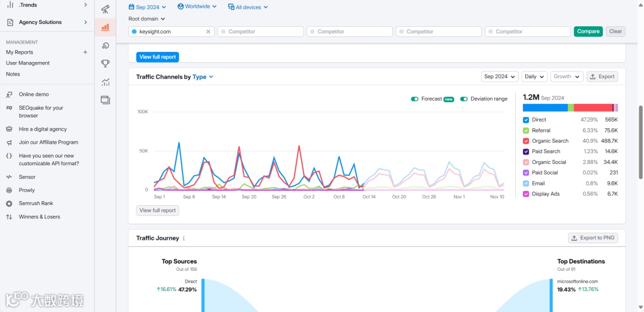The width and height of the screenshot is (644, 312).
Task: Select the orange bar chart icon in the rail
Action: [x=105, y=27]
